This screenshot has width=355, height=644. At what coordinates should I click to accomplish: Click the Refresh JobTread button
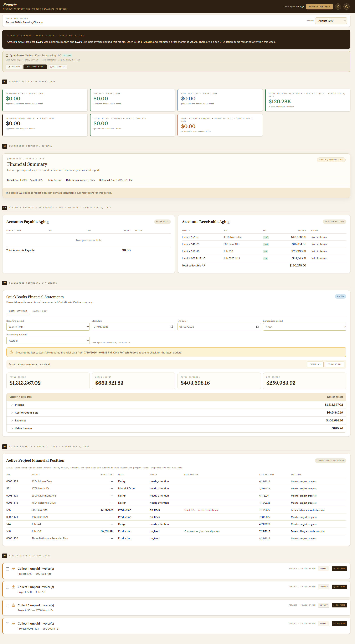319,7
